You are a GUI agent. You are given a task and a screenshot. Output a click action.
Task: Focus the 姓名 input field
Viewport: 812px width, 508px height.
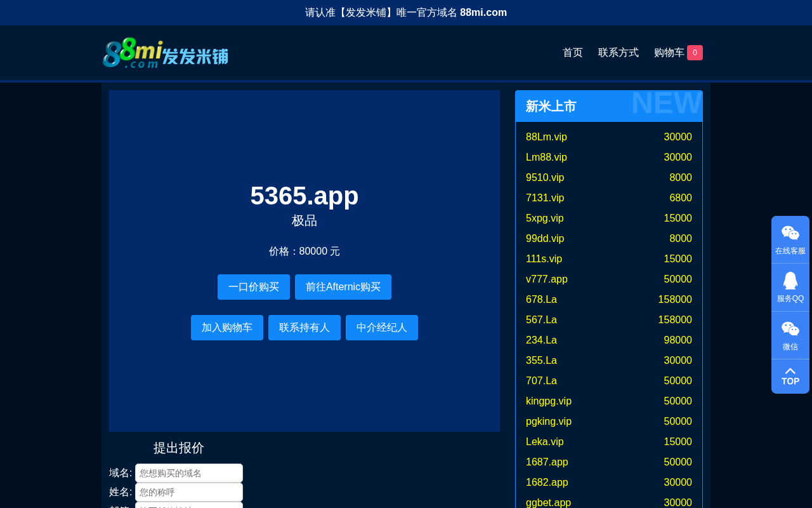pos(189,492)
